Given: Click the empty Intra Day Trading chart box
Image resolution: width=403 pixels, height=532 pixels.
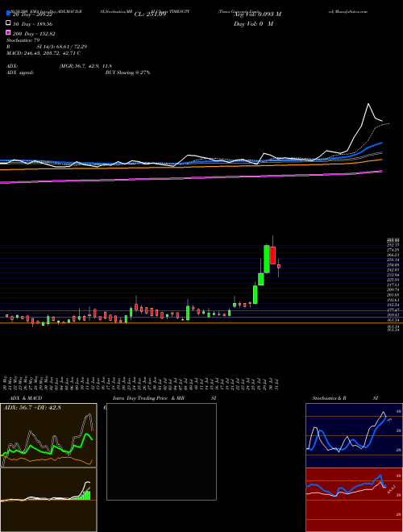Looking at the screenshot, I should click(x=161, y=451).
